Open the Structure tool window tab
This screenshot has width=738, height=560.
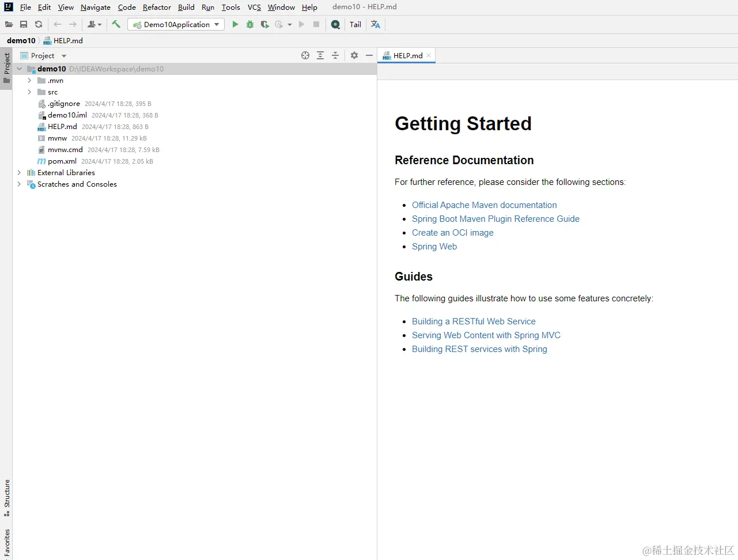pos(6,498)
